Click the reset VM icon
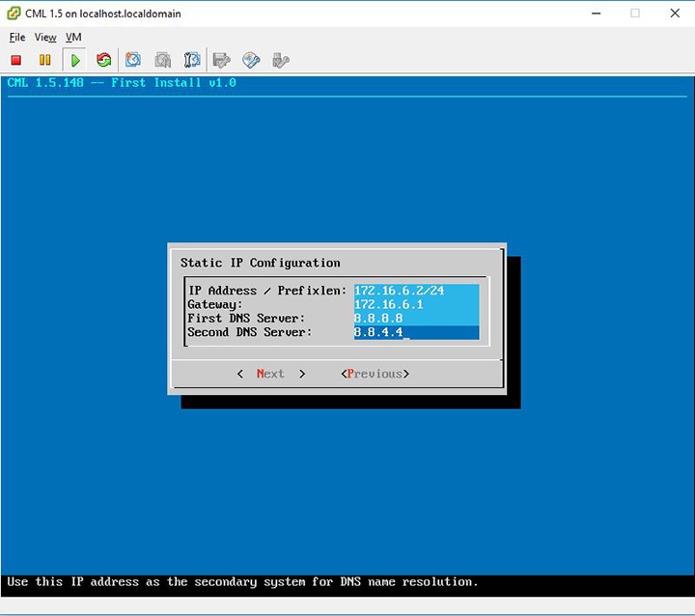This screenshot has width=695, height=616. coord(103,60)
